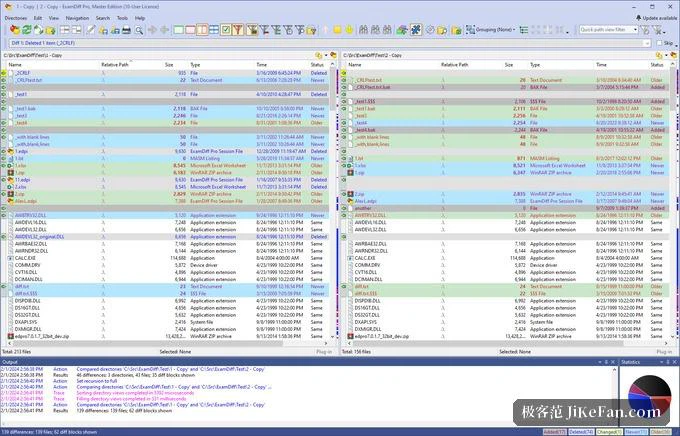Open the Output panel options dropdown arrow
Screen dimensions: 680x436
pyautogui.click(x=600, y=362)
